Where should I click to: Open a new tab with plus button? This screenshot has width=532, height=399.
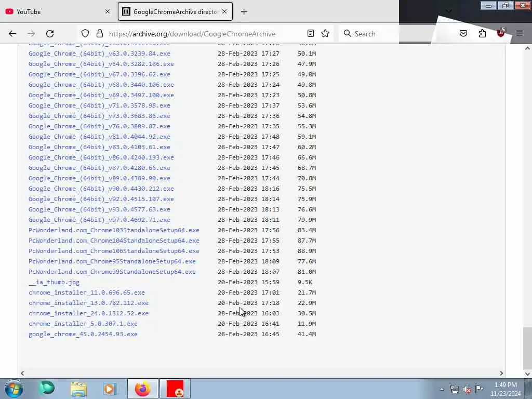tap(244, 12)
